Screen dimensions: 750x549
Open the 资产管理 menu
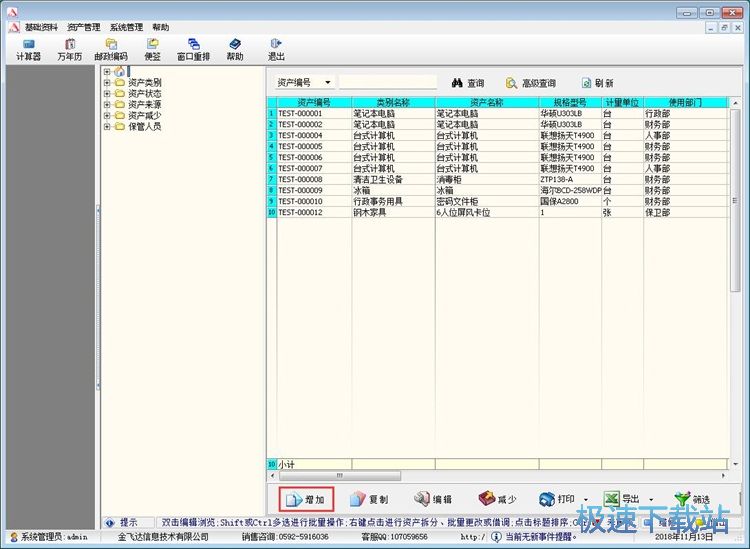[x=83, y=27]
